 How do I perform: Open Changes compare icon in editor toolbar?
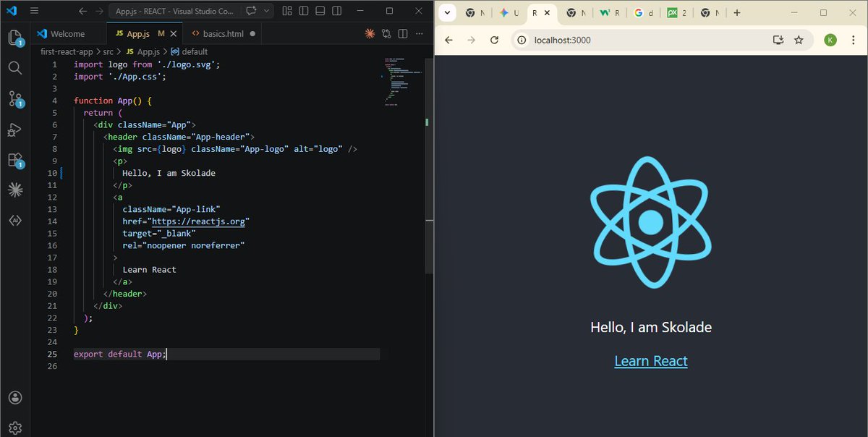point(386,33)
